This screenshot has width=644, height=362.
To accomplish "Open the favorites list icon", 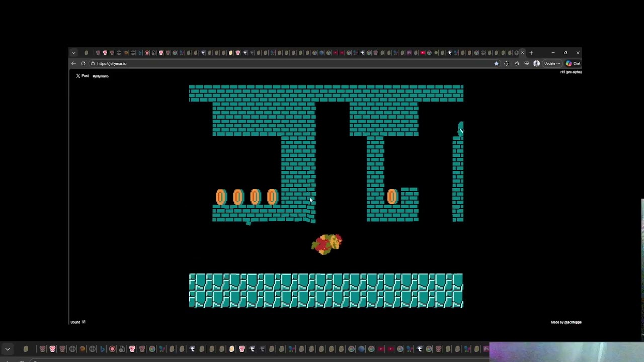I will [x=517, y=63].
